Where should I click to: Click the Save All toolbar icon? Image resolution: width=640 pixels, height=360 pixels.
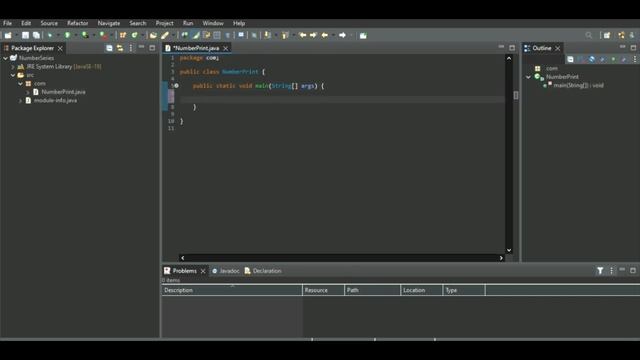[x=36, y=36]
